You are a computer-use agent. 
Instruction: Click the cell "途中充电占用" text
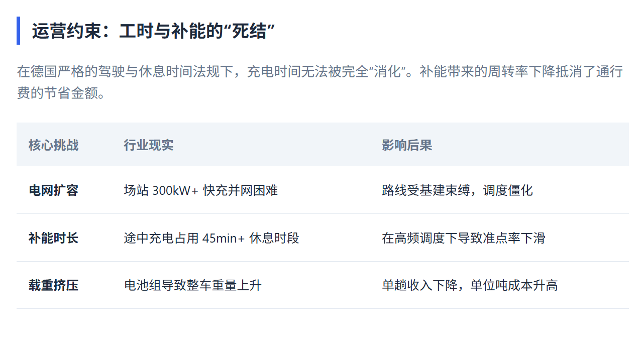coord(161,238)
